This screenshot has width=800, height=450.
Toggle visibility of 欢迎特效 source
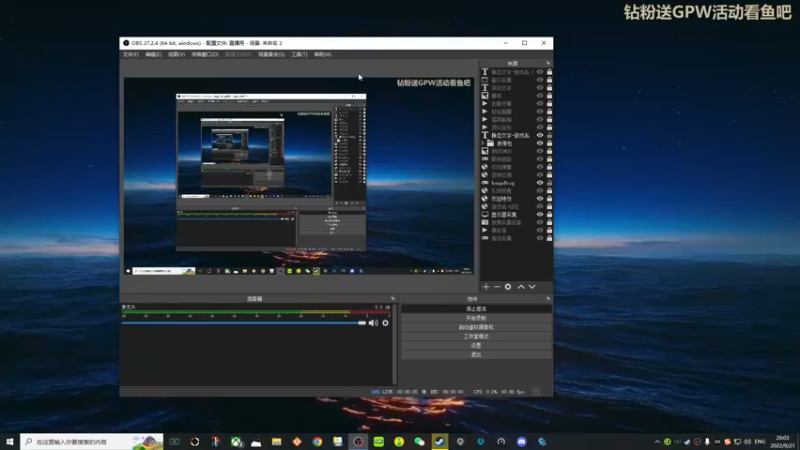540,198
